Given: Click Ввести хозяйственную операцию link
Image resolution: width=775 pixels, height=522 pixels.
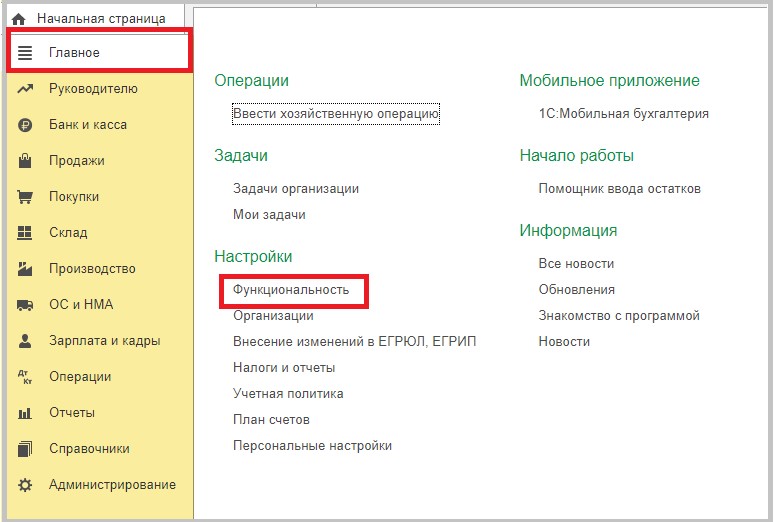Looking at the screenshot, I should (x=336, y=114).
